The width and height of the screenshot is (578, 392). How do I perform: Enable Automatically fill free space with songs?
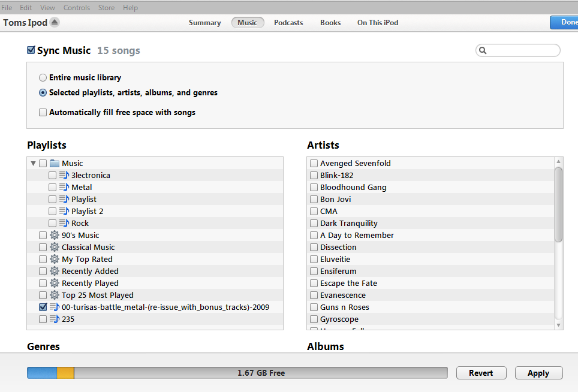point(43,112)
